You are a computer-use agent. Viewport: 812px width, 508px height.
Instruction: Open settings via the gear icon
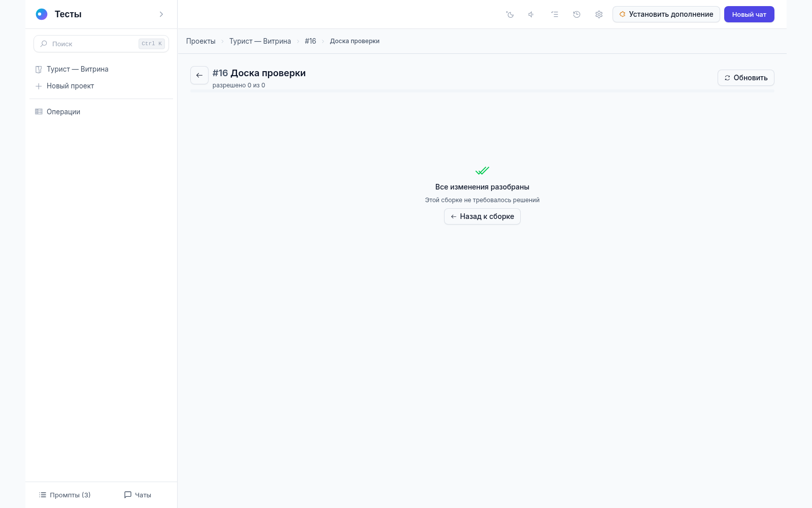(x=599, y=14)
